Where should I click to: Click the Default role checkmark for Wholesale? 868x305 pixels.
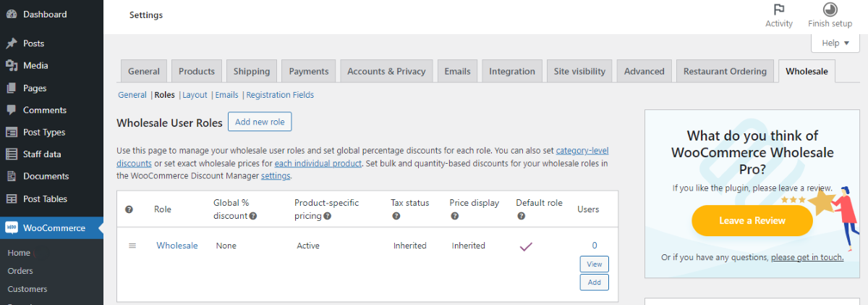(526, 246)
